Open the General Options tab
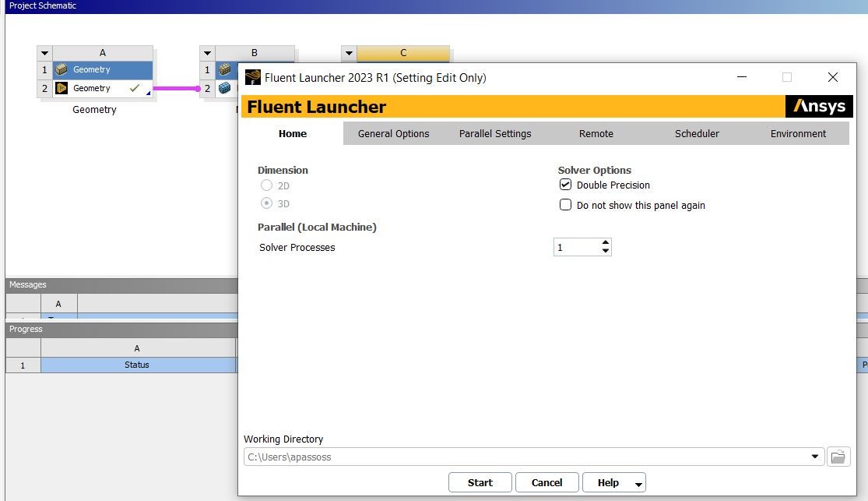 (x=394, y=133)
